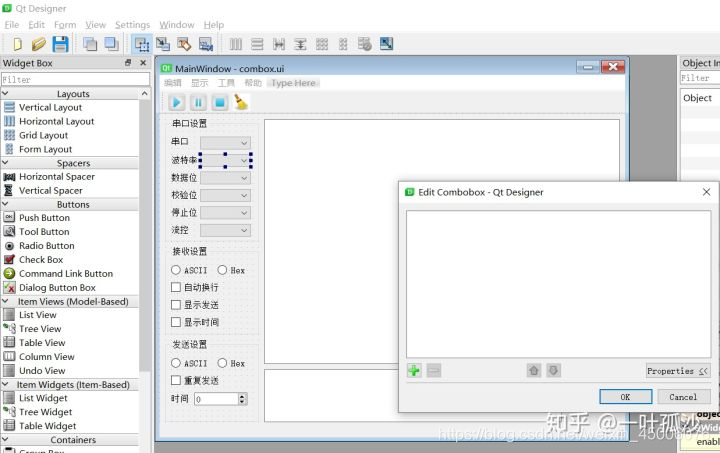Open the 数据位 combo box
720x453 pixels.
click(225, 178)
